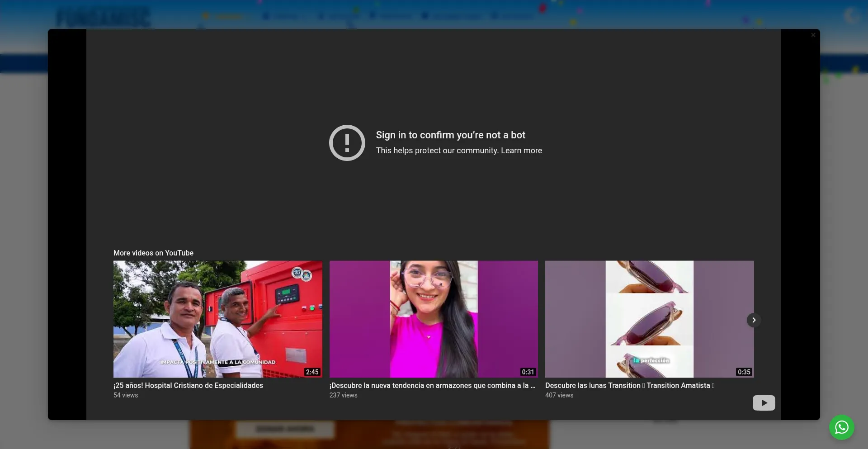This screenshot has width=868, height=449.
Task: Show next suggested videos with the arrow
Action: click(x=754, y=320)
